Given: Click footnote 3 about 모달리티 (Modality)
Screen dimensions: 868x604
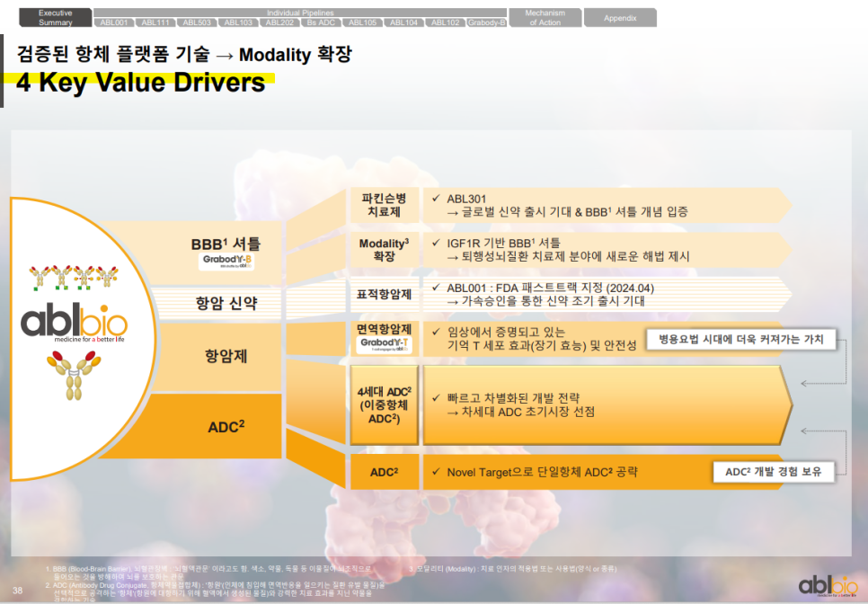Looking at the screenshot, I should (512, 569).
